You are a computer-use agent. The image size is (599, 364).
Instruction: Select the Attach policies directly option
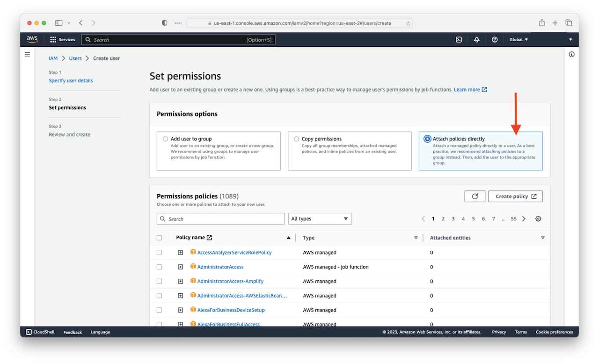(x=427, y=139)
